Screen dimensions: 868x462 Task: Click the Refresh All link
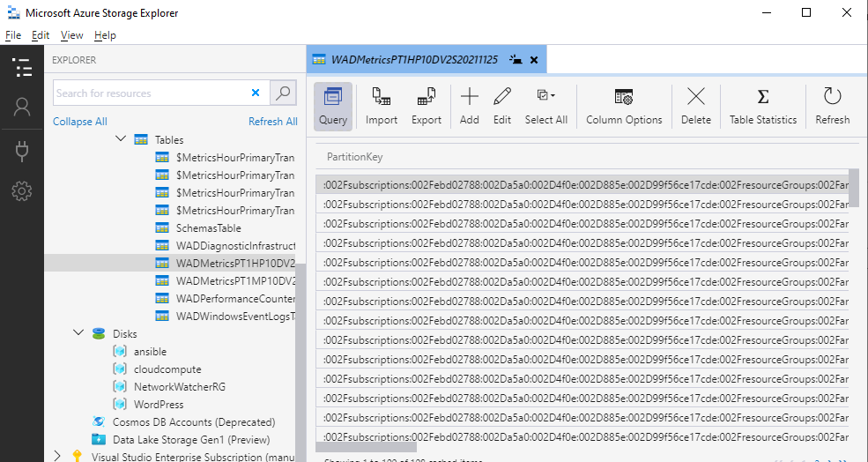click(x=273, y=122)
